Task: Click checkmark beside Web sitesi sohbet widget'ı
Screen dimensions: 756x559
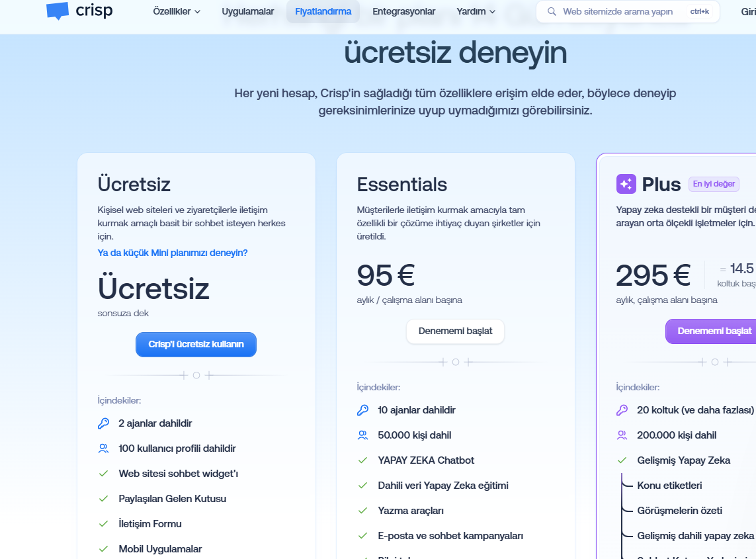Action: 103,474
